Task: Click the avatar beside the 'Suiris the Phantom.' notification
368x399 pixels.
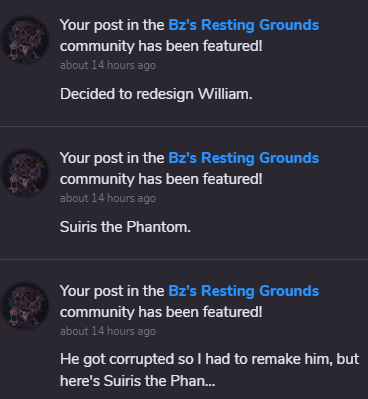Action: pyautogui.click(x=25, y=173)
